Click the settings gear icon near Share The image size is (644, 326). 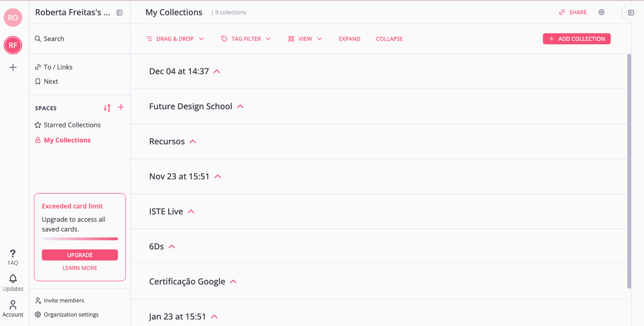601,12
